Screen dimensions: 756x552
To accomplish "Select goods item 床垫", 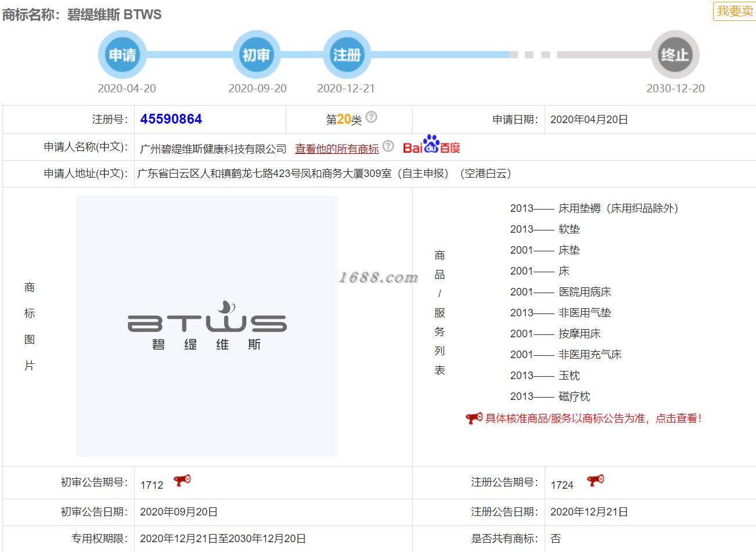I will coord(569,250).
